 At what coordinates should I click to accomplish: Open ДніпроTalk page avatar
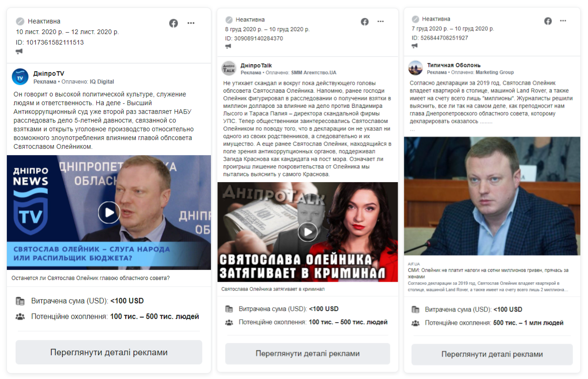pyautogui.click(x=229, y=68)
